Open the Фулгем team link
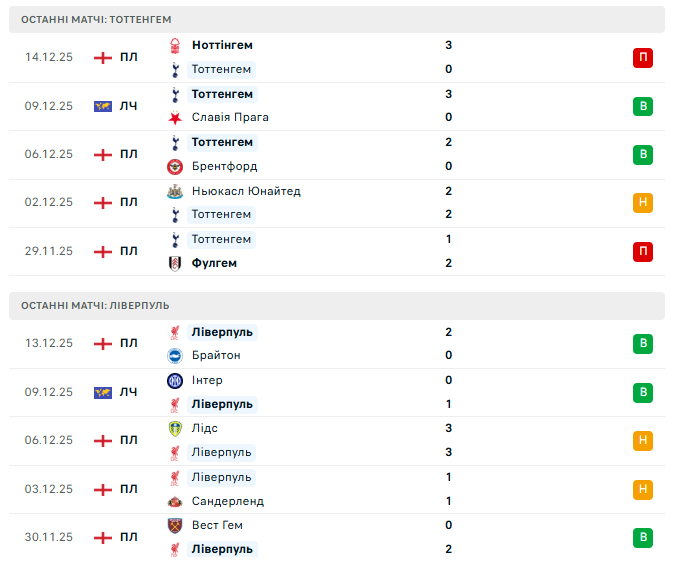 coord(214,263)
